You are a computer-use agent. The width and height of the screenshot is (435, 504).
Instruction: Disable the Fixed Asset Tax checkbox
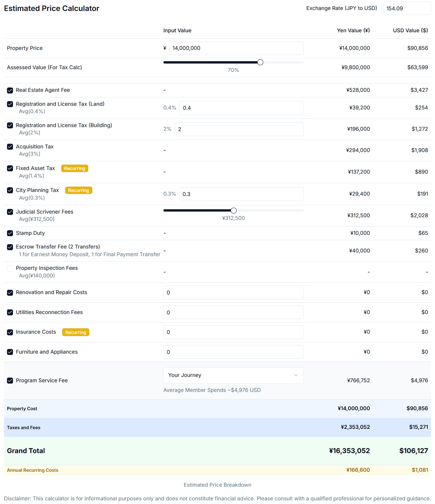(x=10, y=168)
